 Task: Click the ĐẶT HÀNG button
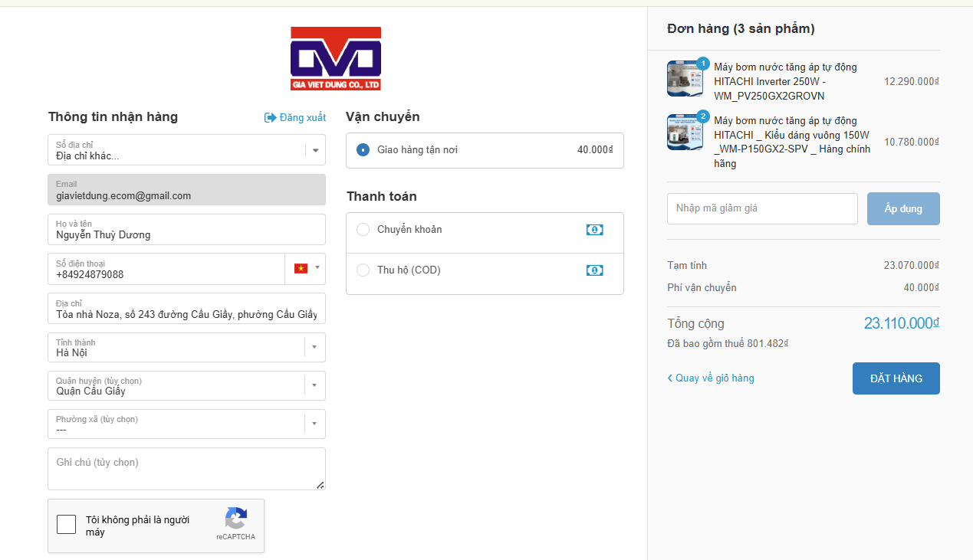coord(896,378)
